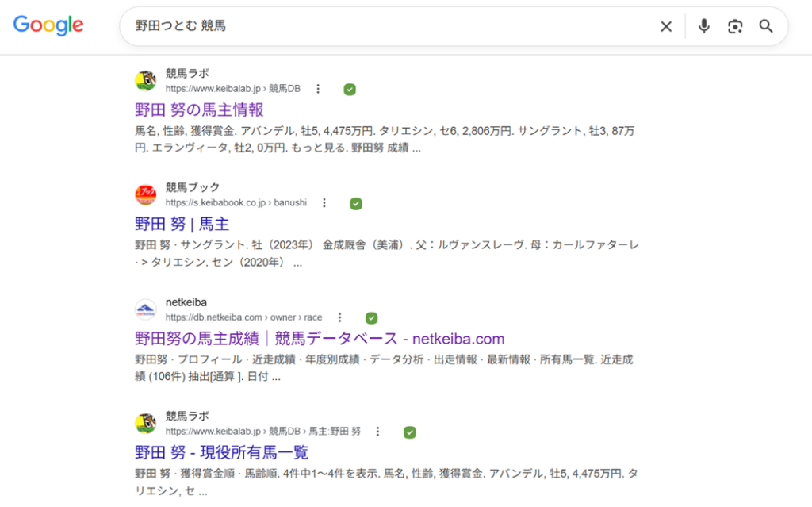Click the https://s.keibabook.co.jp › banushi URL
Image resolution: width=812 pixels, height=507 pixels.
pyautogui.click(x=236, y=202)
